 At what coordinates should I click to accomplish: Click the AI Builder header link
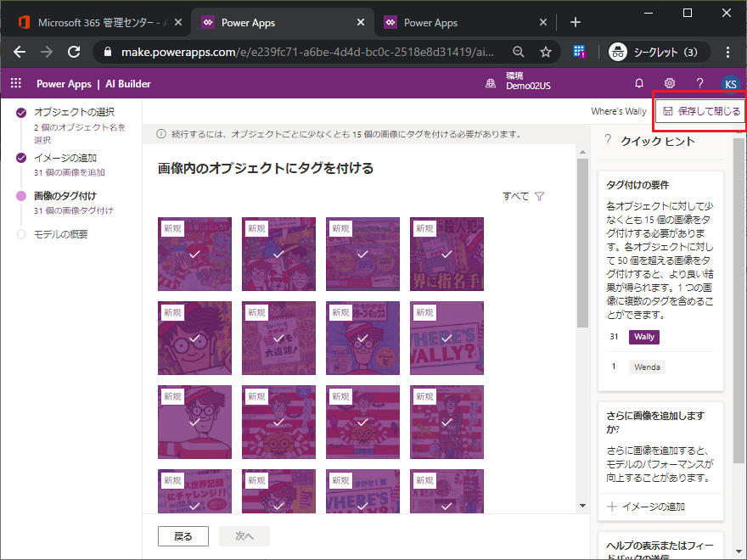point(127,84)
